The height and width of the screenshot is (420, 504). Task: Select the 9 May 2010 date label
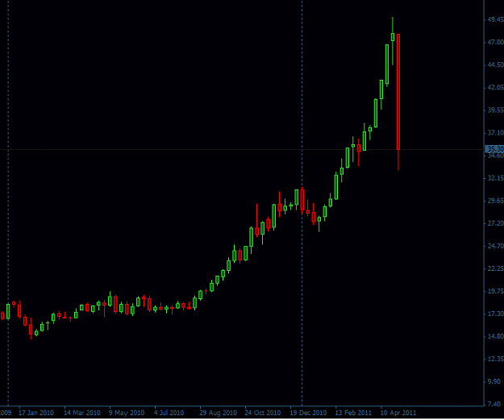point(127,413)
